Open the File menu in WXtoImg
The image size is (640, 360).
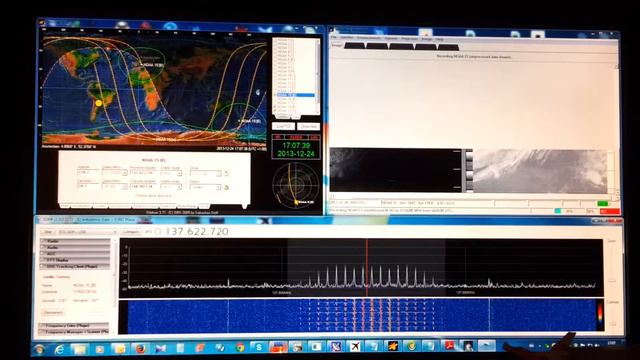334,38
